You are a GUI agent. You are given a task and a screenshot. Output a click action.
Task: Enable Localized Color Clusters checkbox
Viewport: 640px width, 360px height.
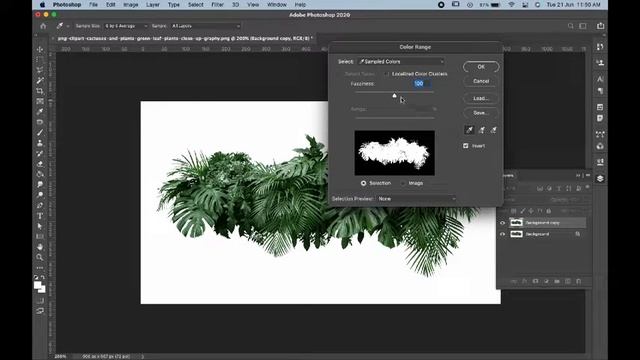pyautogui.click(x=386, y=74)
